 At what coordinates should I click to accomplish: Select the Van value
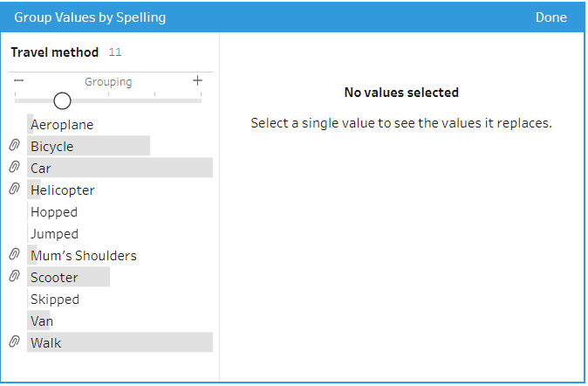(42, 321)
